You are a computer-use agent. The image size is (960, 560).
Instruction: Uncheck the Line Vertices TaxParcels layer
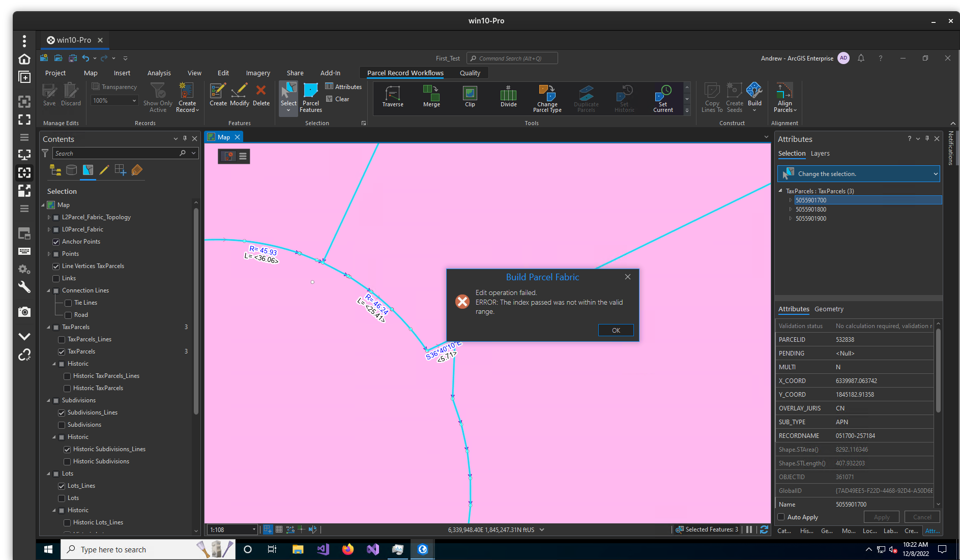point(56,266)
